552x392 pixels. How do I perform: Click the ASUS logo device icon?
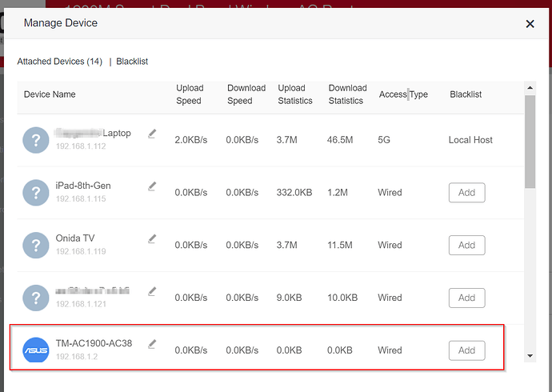coord(36,350)
